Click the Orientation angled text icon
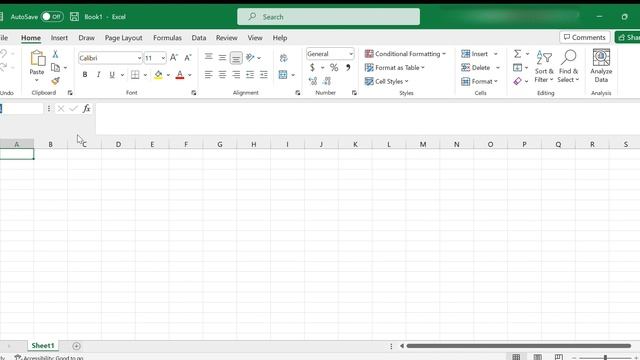The height and width of the screenshot is (360, 640). [250, 58]
